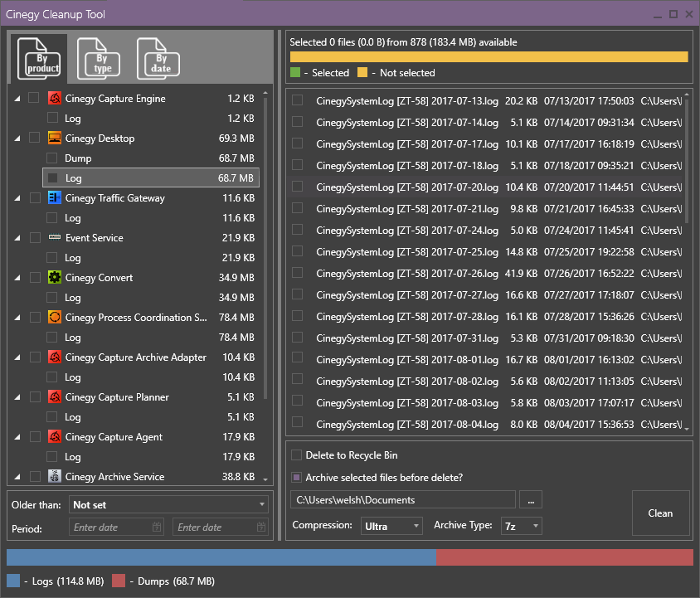This screenshot has height=598, width=700.
Task: Toggle the Log checkbox under Cinegy Desktop
Action: [53, 177]
